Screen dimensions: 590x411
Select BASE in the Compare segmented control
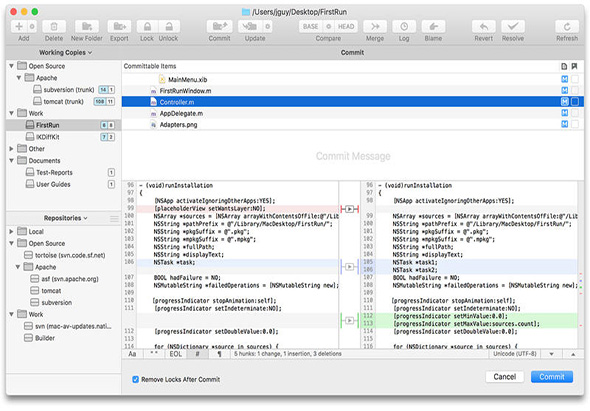[x=311, y=27]
